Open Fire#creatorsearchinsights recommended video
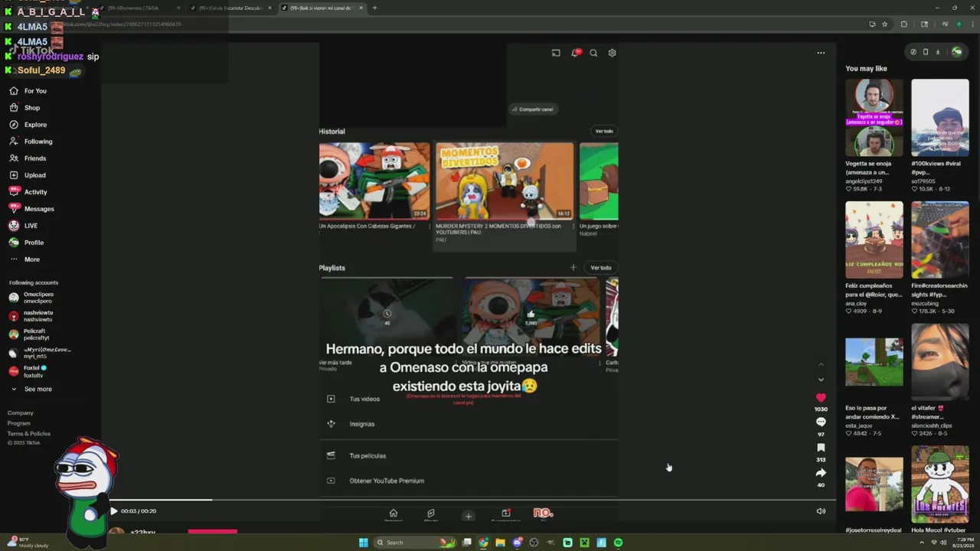Viewport: 980px width, 551px height. coord(939,240)
